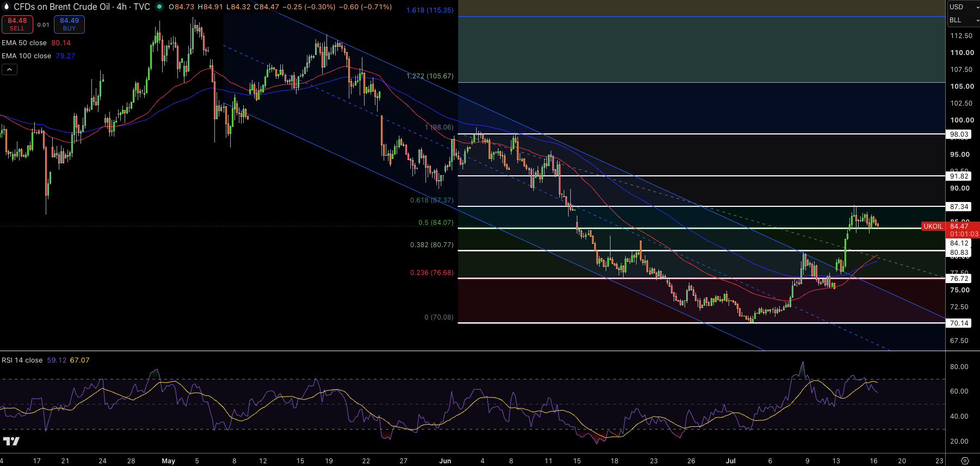The image size is (980, 466).
Task: Select the EMA 50 close legend
Action: click(24, 43)
